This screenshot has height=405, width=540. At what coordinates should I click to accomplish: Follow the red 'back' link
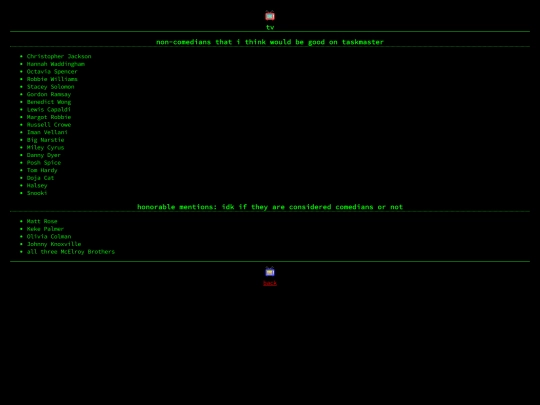pos(270,283)
